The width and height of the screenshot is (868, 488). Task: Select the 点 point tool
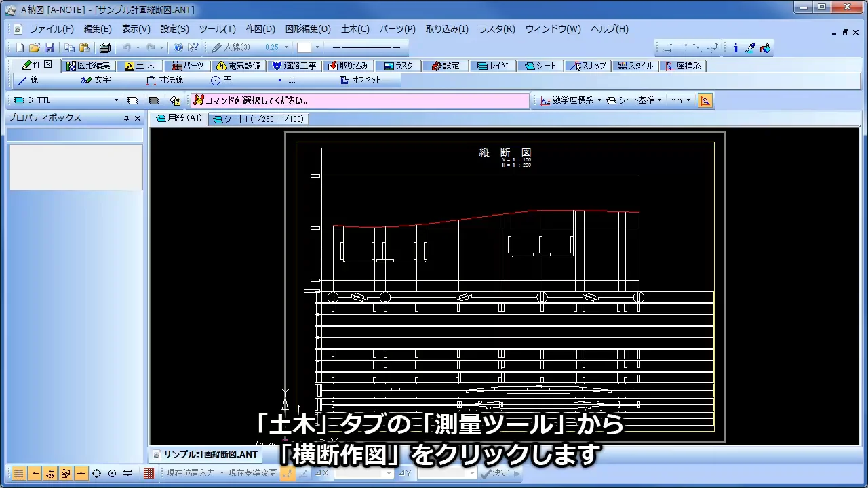tap(286, 80)
